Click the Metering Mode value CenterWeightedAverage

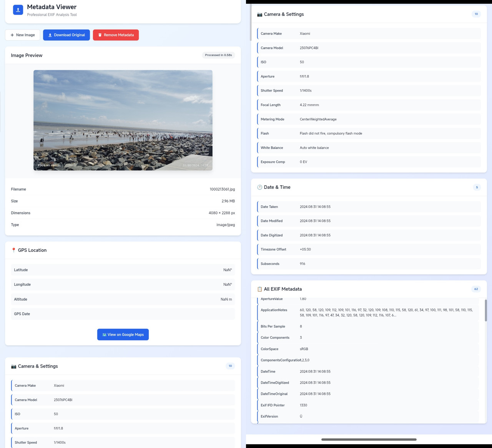click(x=318, y=119)
